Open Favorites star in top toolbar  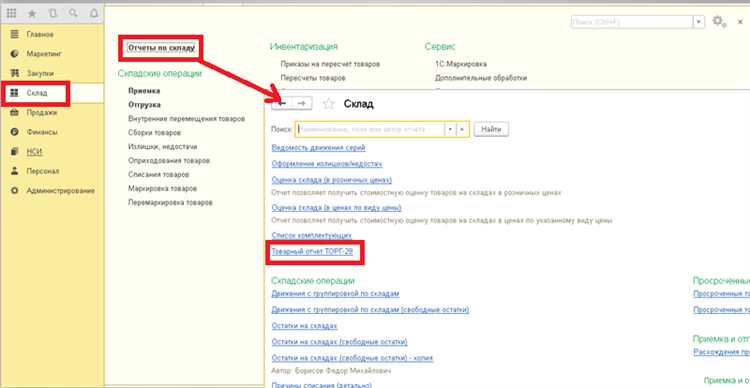32,14
